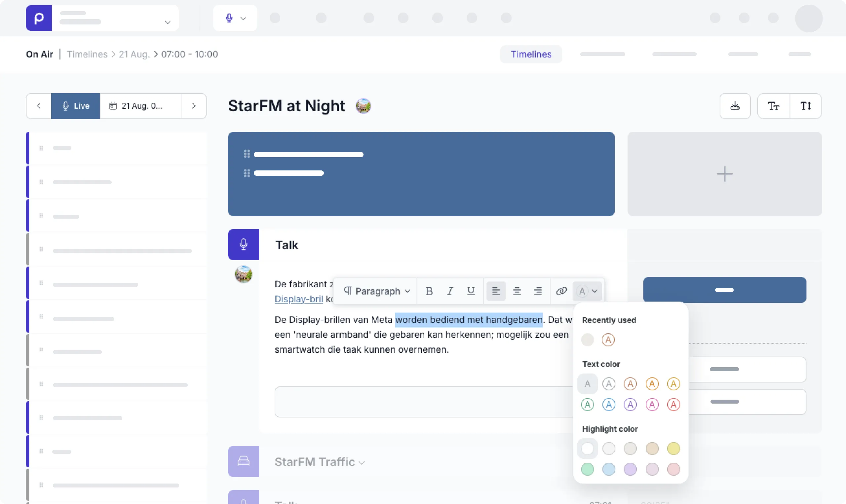Go to next timeline with right arrow

click(x=194, y=106)
